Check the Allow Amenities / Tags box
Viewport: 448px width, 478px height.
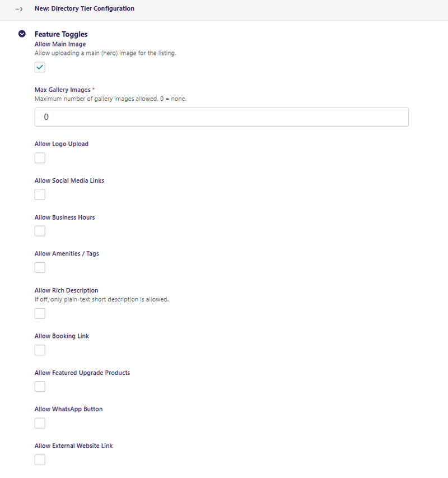[x=40, y=268]
